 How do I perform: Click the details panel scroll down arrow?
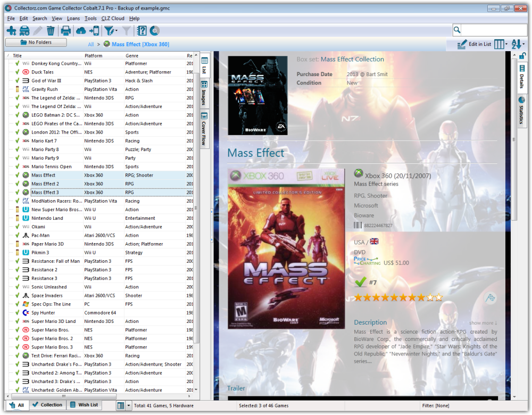click(514, 397)
